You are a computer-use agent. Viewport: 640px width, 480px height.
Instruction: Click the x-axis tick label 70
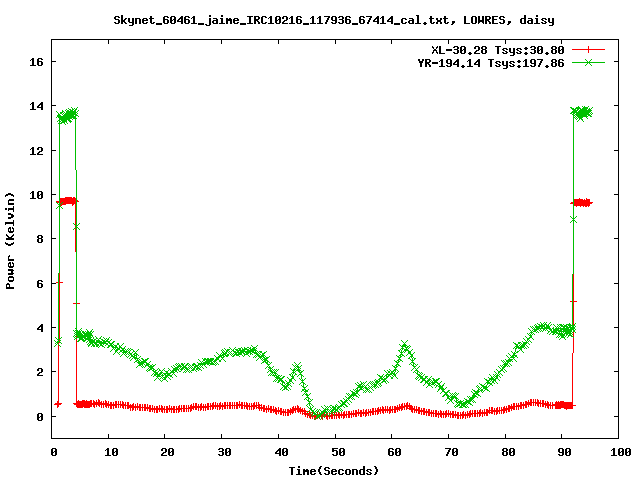451,452
